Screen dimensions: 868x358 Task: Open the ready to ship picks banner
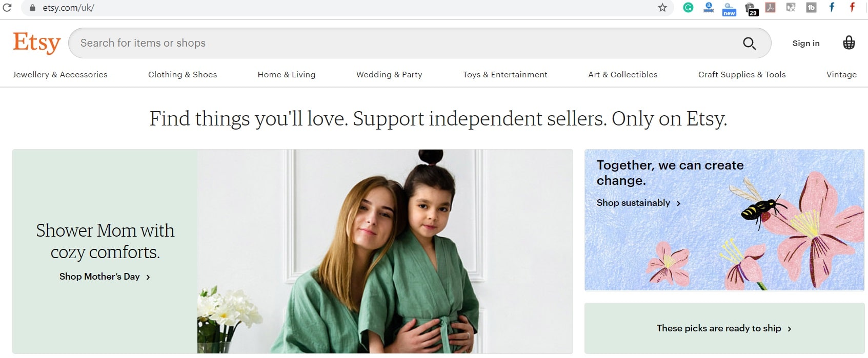click(x=724, y=328)
